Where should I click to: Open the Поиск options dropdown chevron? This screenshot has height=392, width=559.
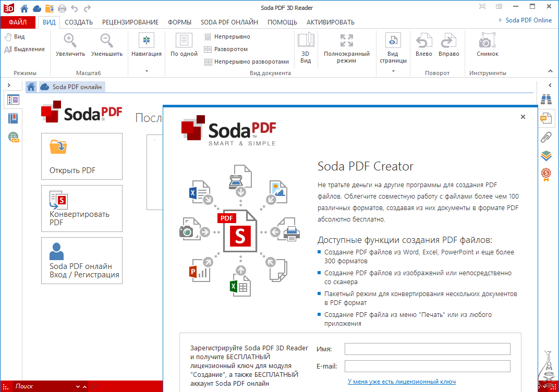pyautogui.click(x=78, y=387)
